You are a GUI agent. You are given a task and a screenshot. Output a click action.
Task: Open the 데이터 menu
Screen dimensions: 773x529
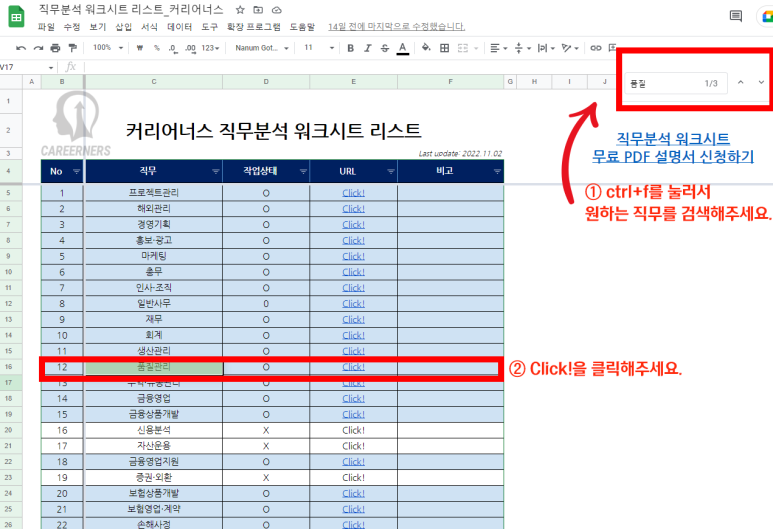(x=179, y=27)
